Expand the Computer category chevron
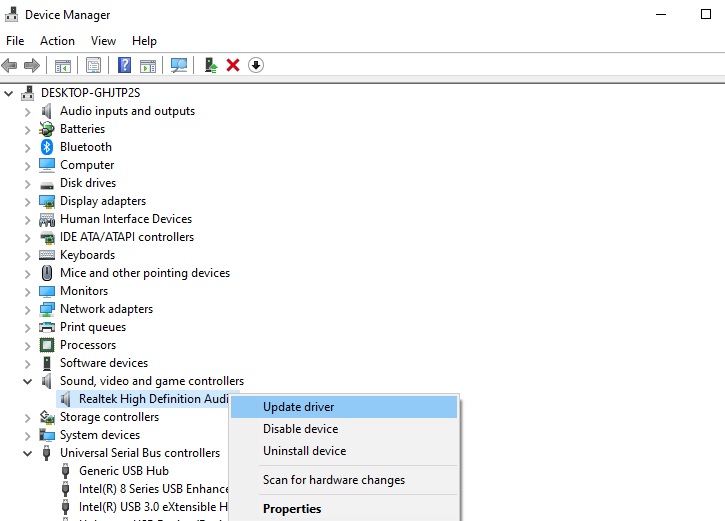The width and height of the screenshot is (725, 521). [x=28, y=165]
